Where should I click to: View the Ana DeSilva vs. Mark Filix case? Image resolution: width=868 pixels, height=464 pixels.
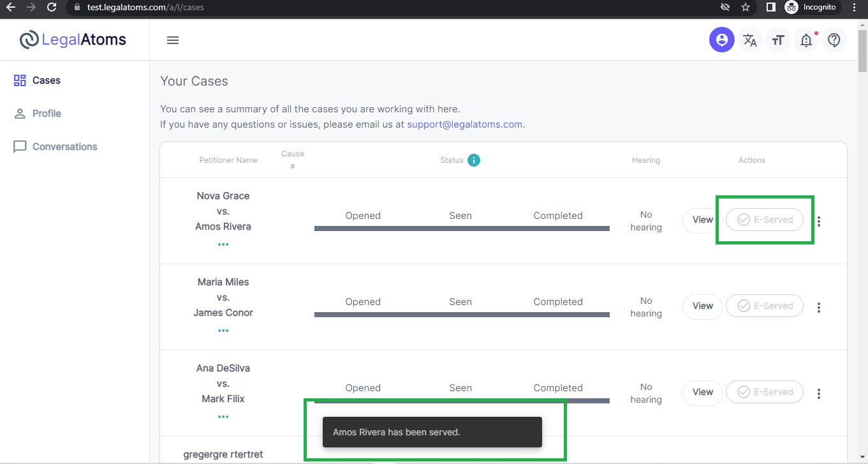[x=703, y=392]
